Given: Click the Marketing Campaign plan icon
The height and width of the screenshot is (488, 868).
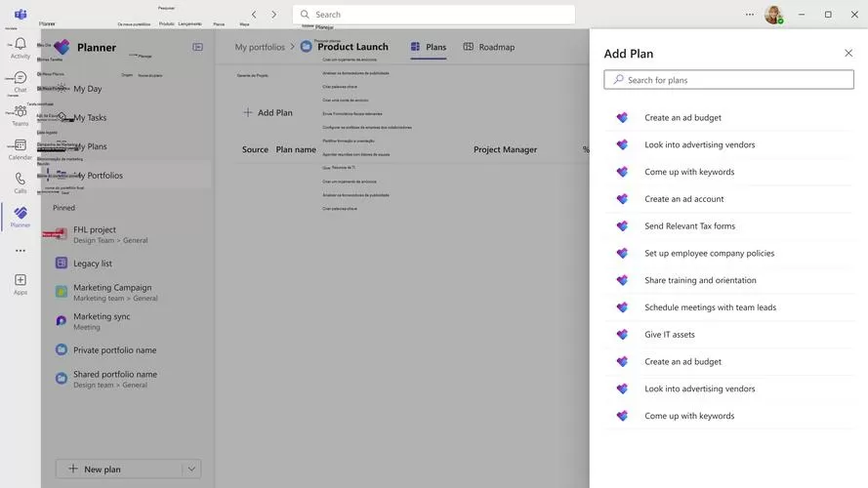Looking at the screenshot, I should tap(62, 292).
